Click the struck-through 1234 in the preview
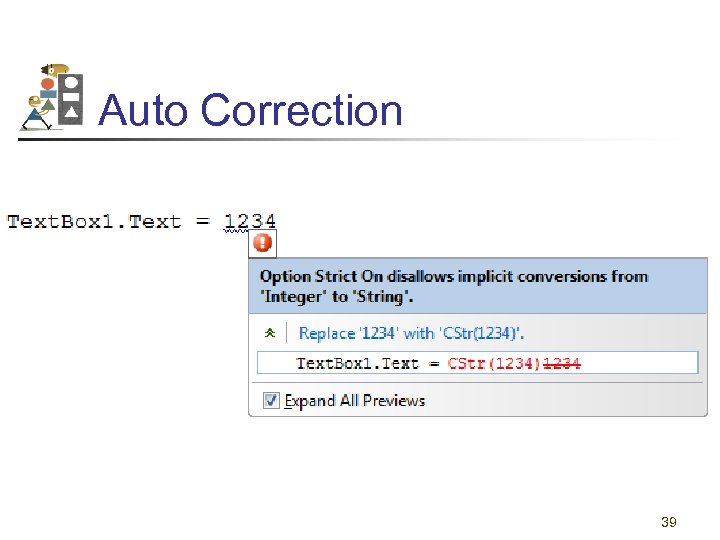Image resolution: width=720 pixels, height=540 pixels. (561, 363)
